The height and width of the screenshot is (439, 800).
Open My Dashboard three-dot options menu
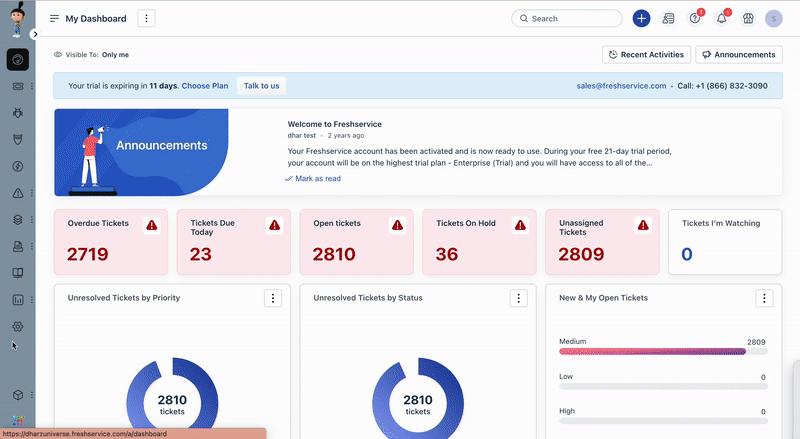tap(146, 18)
